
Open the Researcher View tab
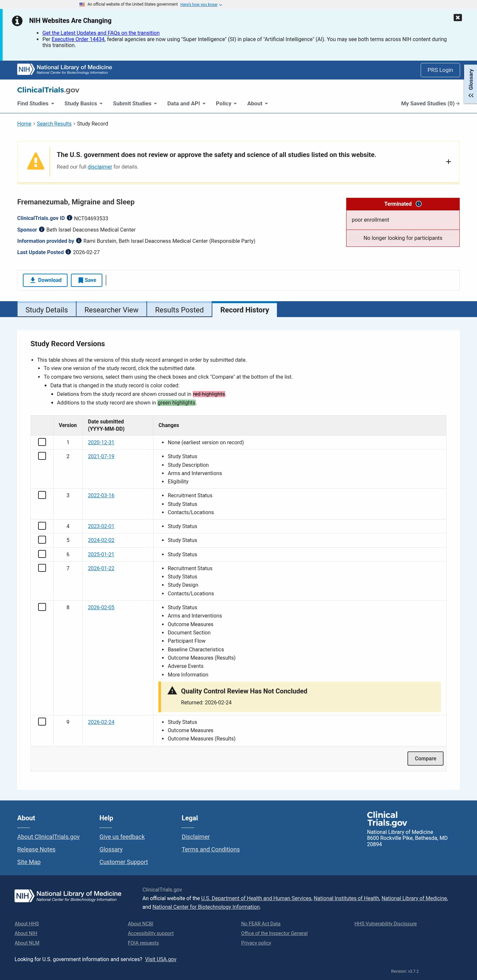111,310
